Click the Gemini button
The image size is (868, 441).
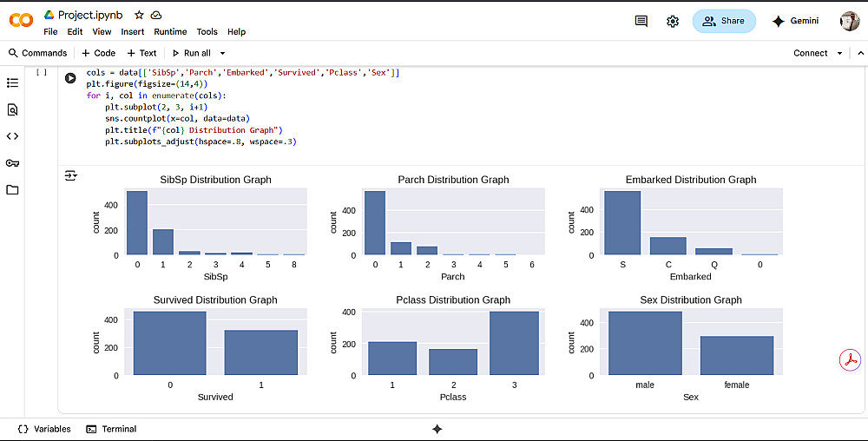tap(795, 22)
